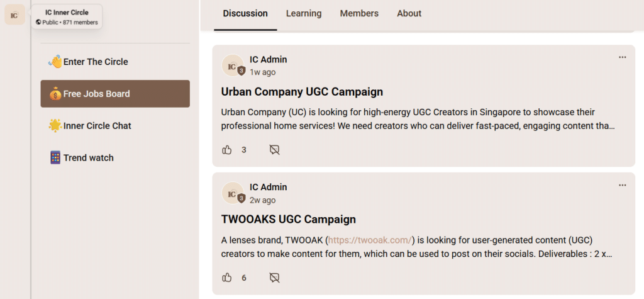Click the money bag Free Jobs Board icon
Viewport: 644px width, 299px height.
[x=55, y=94]
